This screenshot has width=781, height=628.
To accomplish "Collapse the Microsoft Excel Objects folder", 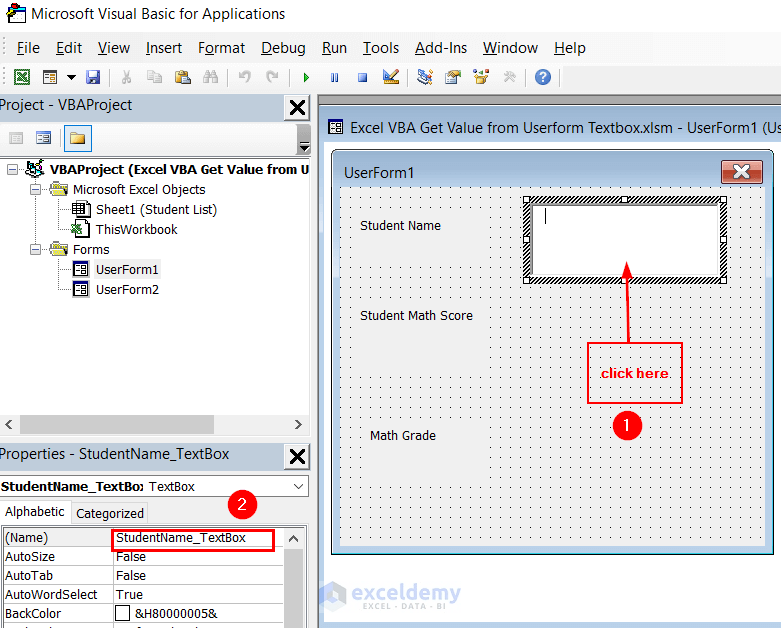I will 35,190.
